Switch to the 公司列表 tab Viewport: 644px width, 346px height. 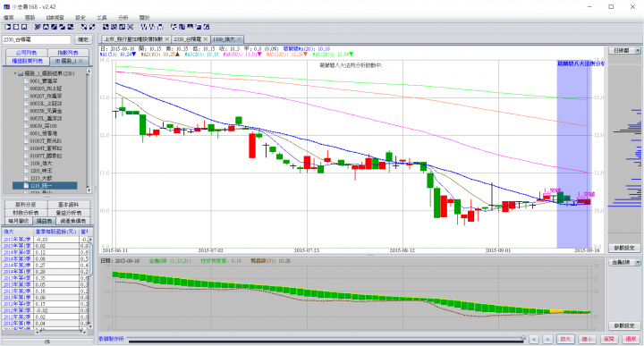27,53
